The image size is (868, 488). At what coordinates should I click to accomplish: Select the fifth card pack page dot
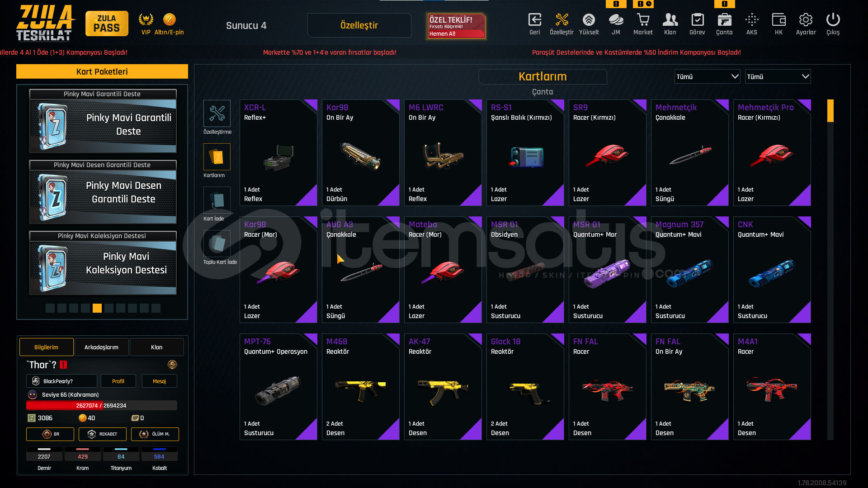tap(97, 308)
